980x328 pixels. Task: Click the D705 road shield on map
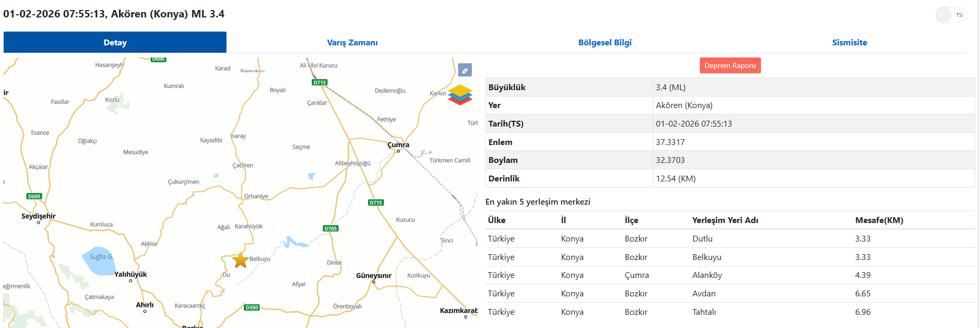(x=331, y=228)
